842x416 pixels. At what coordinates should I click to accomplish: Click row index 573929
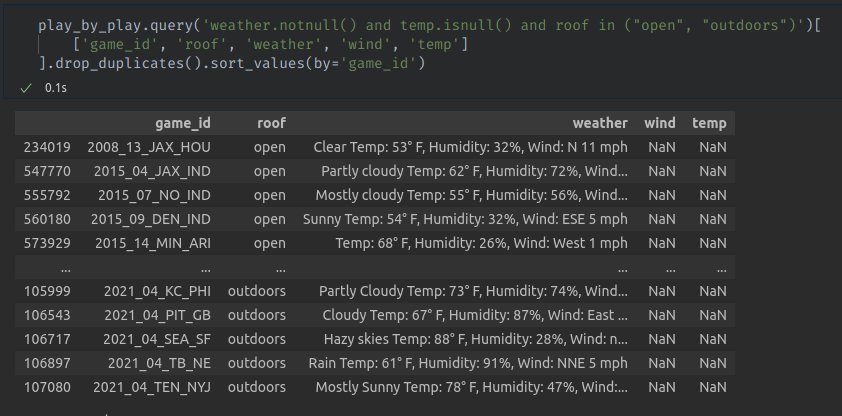47,243
